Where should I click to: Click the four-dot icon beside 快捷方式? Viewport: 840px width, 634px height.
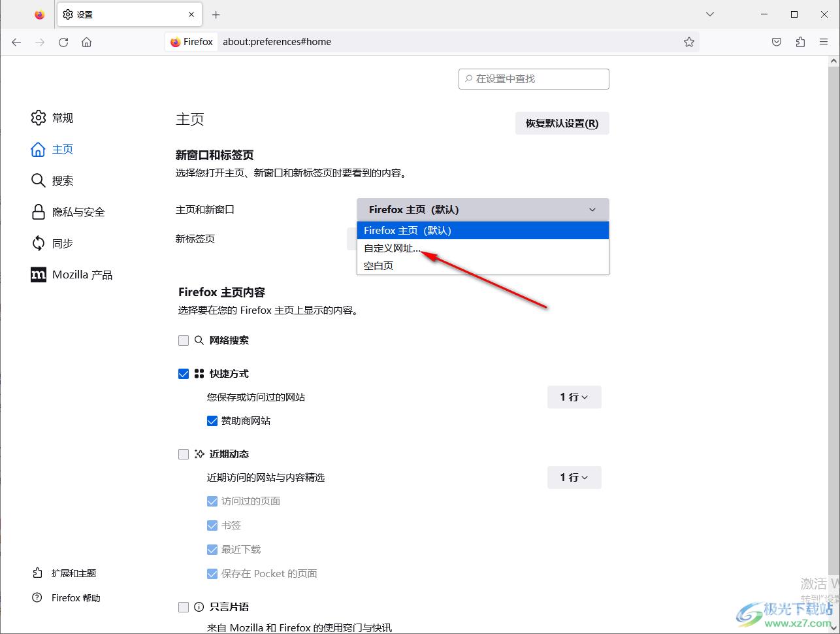pos(199,374)
